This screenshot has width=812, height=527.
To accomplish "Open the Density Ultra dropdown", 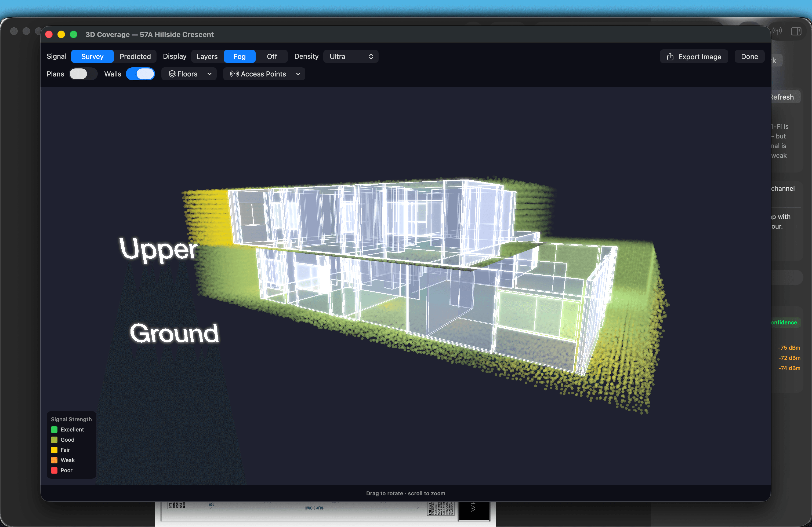I will coord(351,56).
